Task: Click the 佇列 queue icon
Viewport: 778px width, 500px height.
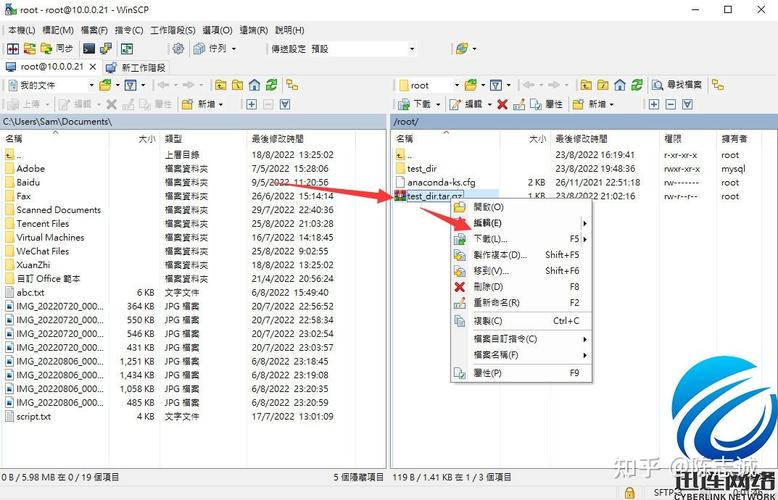Action: coord(199,49)
